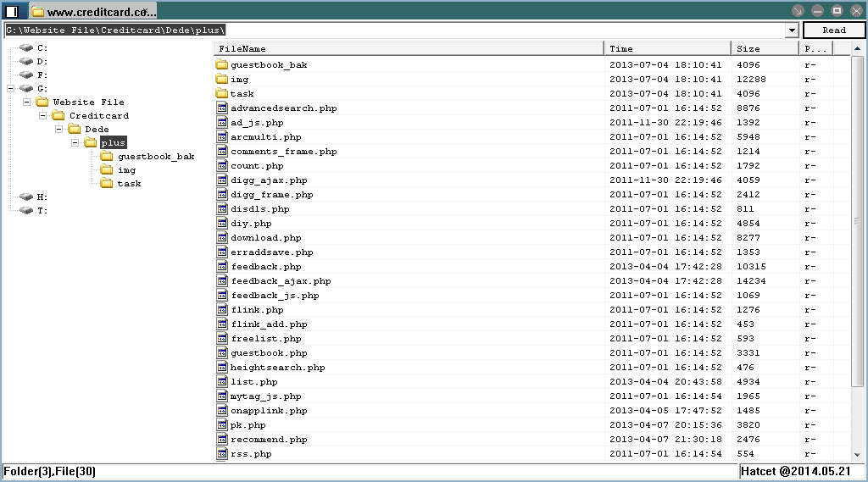Click the Read button
Viewport: 868px width, 482px height.
pyautogui.click(x=834, y=30)
